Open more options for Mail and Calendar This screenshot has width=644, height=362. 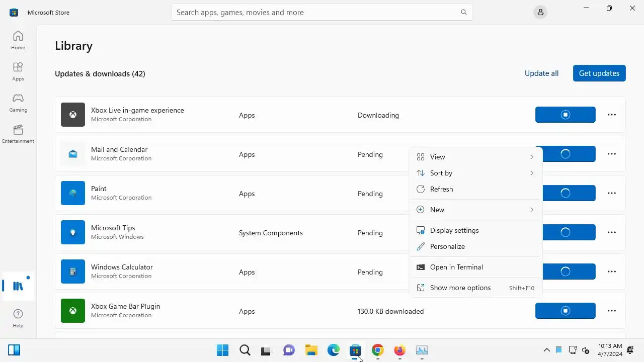[x=612, y=154]
